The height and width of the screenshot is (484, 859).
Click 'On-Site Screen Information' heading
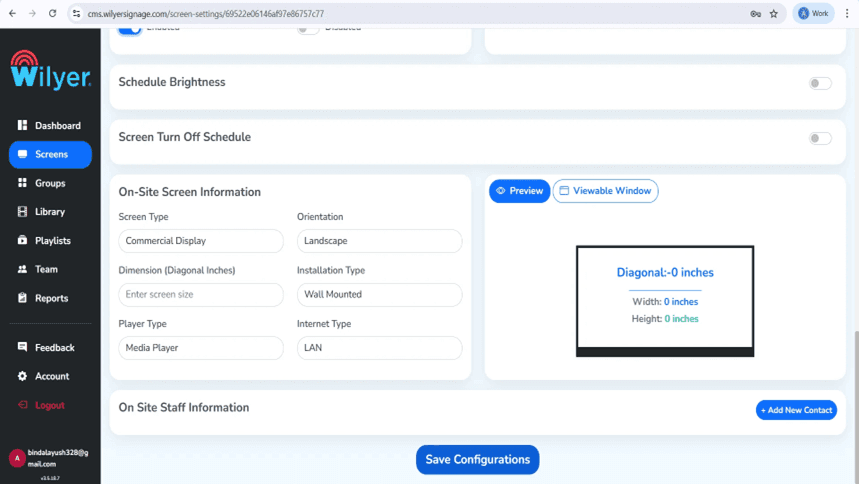(x=190, y=192)
